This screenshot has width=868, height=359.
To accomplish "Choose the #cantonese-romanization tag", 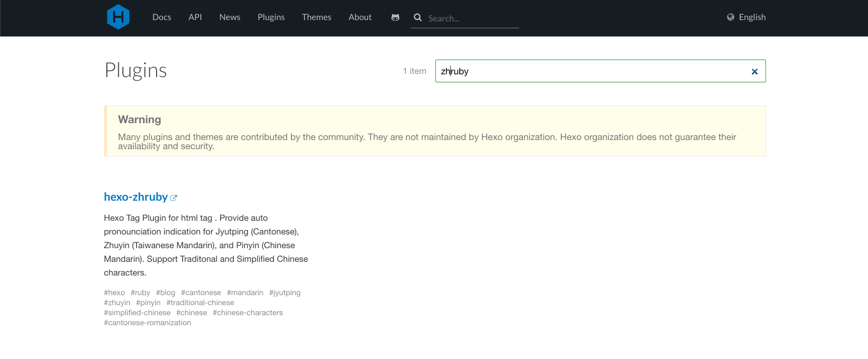I will pos(147,323).
